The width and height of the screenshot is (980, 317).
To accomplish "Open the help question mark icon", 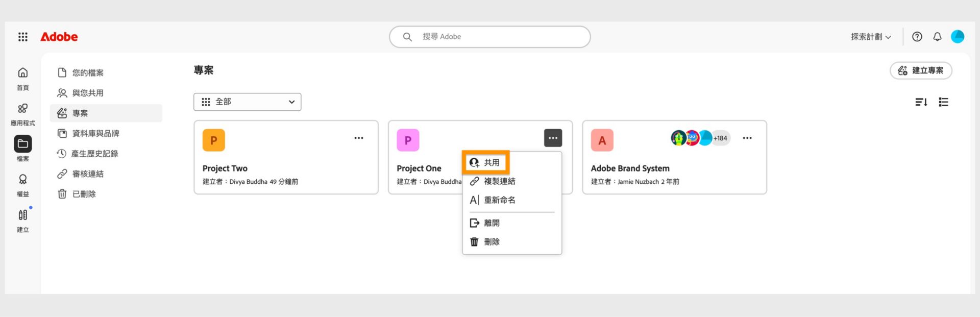I will point(917,37).
